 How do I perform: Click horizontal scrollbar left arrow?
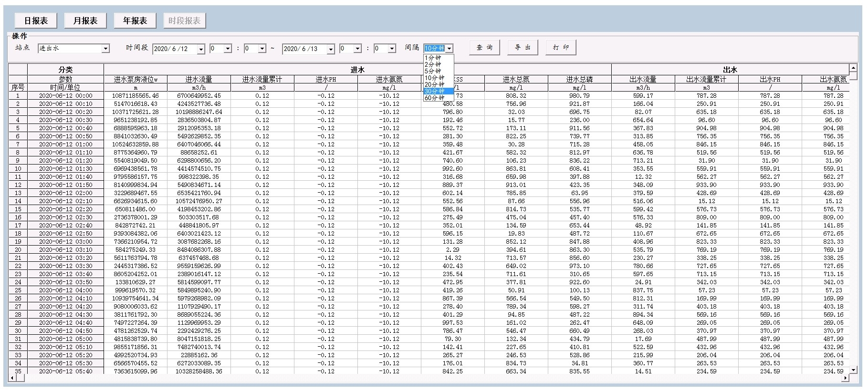tap(12, 378)
